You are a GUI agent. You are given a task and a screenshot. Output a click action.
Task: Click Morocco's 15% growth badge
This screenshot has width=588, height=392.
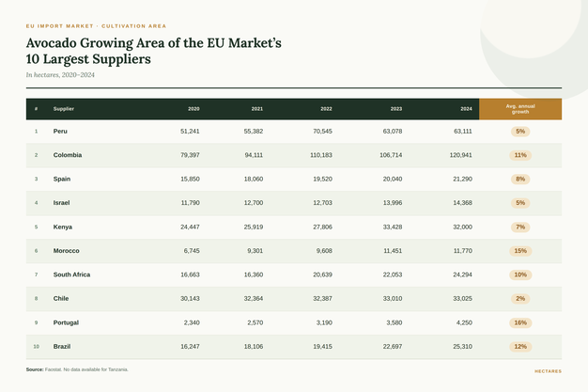tap(520, 251)
